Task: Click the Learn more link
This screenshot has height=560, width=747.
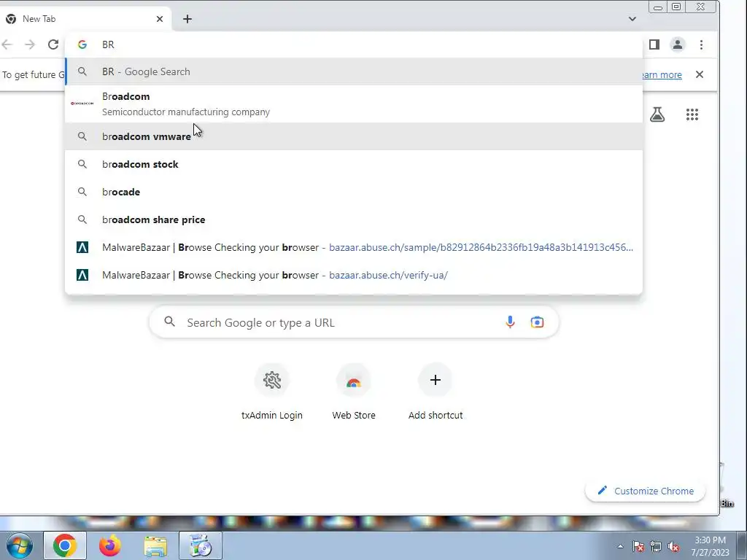Action: point(662,75)
